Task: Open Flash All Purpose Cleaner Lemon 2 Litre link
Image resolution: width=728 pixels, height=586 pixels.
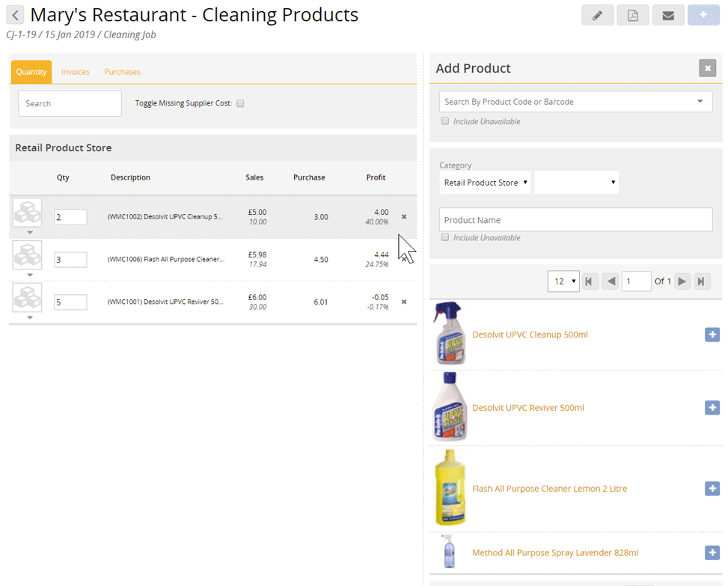Action: (549, 489)
